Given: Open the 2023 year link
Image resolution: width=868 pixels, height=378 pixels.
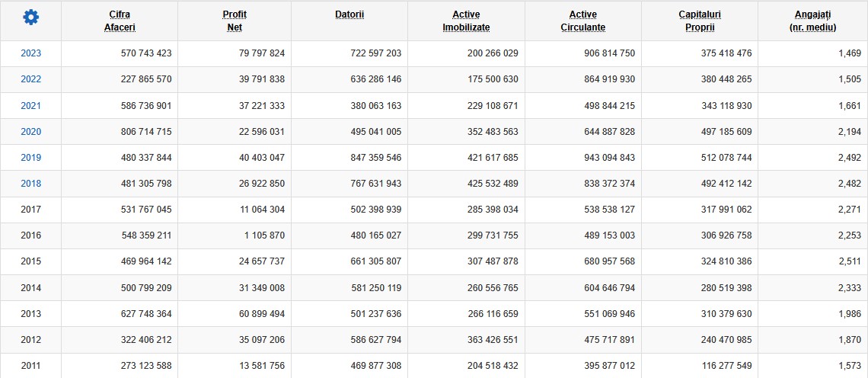Looking at the screenshot, I should 30,53.
